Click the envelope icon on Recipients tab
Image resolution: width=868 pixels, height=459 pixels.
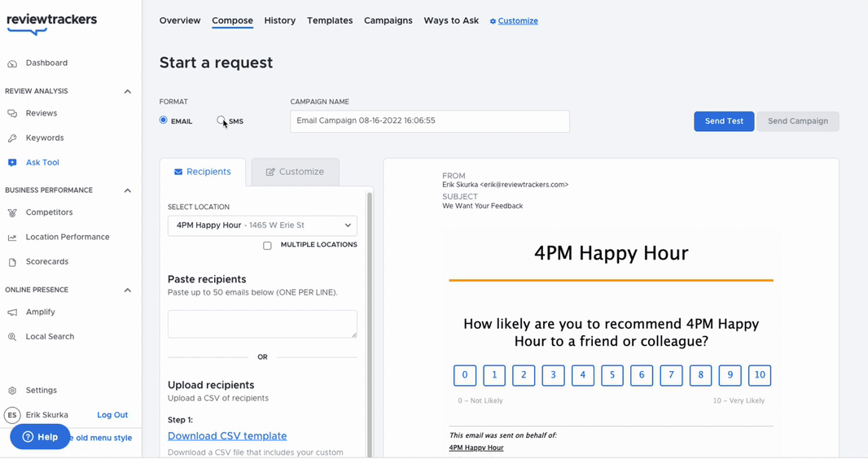178,172
